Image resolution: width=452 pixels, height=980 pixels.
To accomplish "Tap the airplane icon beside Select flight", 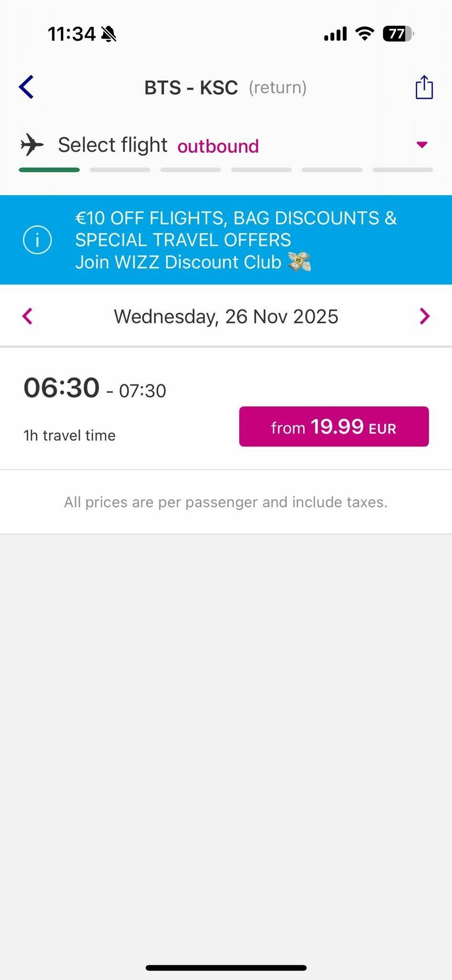I will point(32,145).
